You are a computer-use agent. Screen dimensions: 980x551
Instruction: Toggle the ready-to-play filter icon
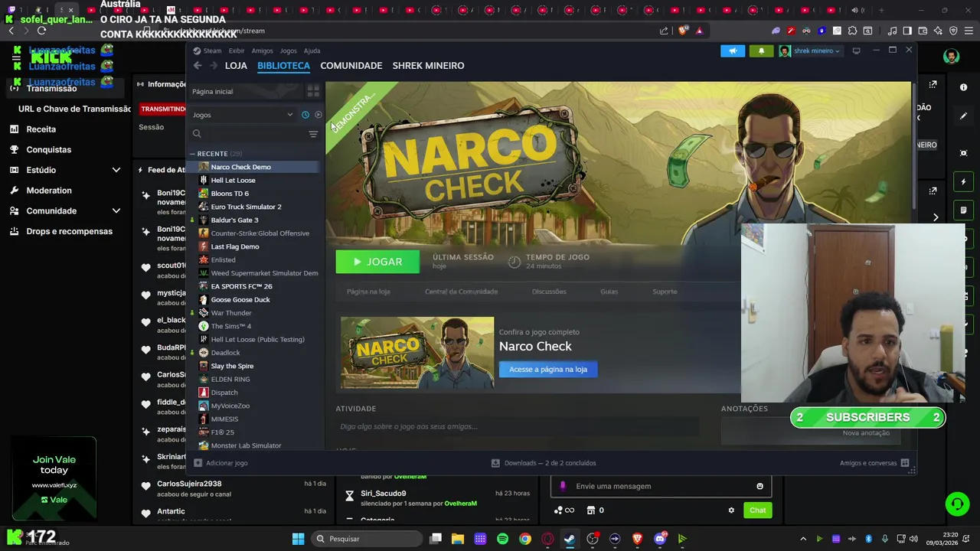(x=318, y=115)
